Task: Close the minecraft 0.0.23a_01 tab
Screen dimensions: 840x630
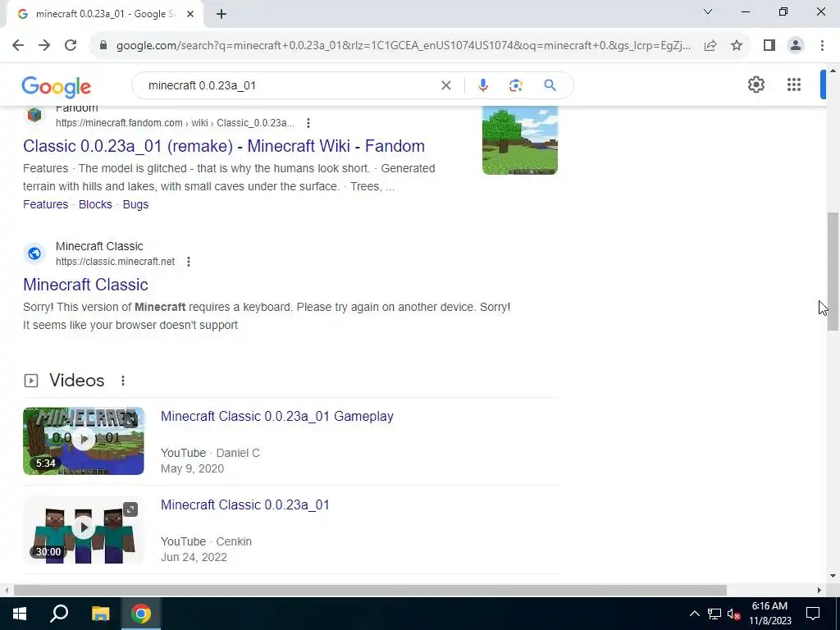Action: coord(190,15)
